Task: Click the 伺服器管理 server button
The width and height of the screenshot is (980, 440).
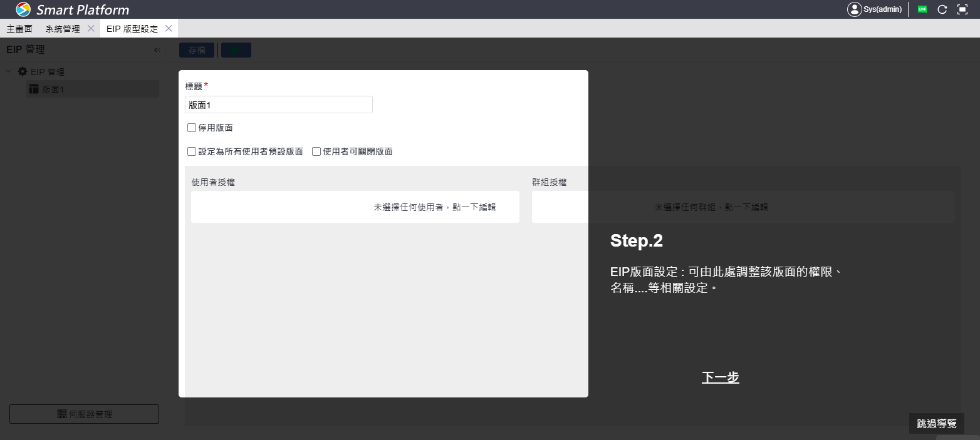Action: 84,414
